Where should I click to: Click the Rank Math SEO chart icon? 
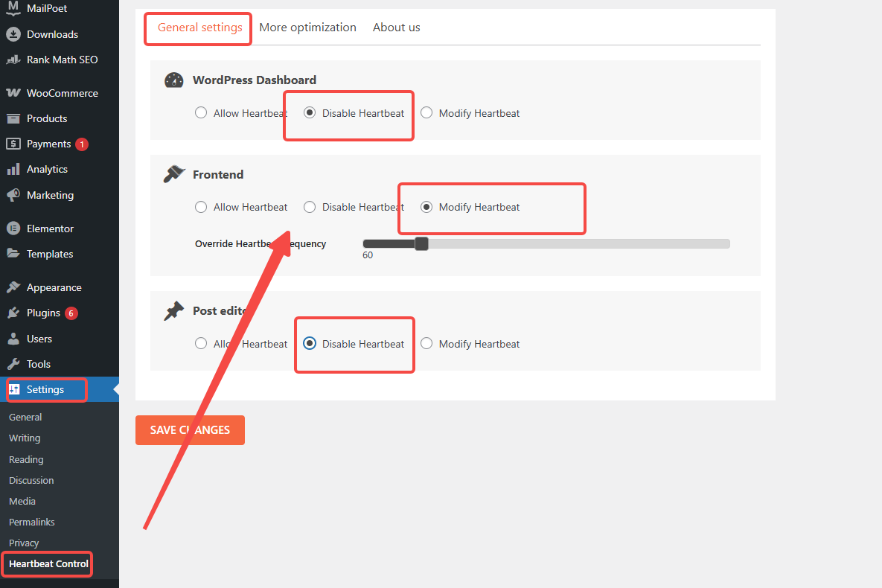pos(13,60)
